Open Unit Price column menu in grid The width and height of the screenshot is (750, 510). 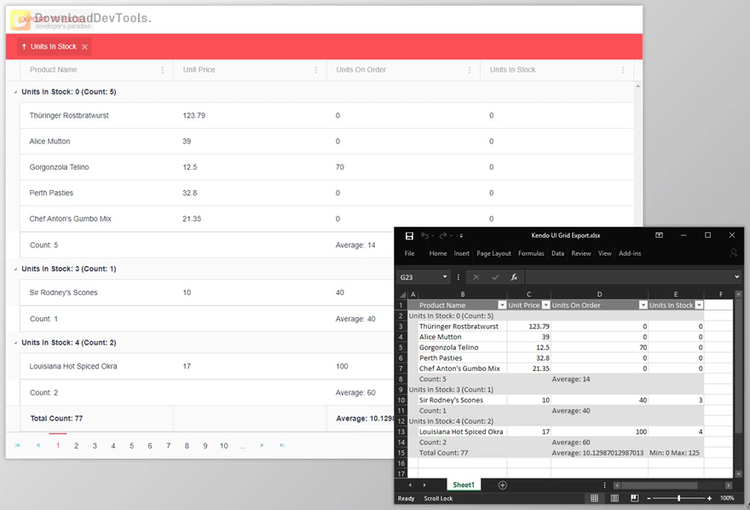coord(316,70)
